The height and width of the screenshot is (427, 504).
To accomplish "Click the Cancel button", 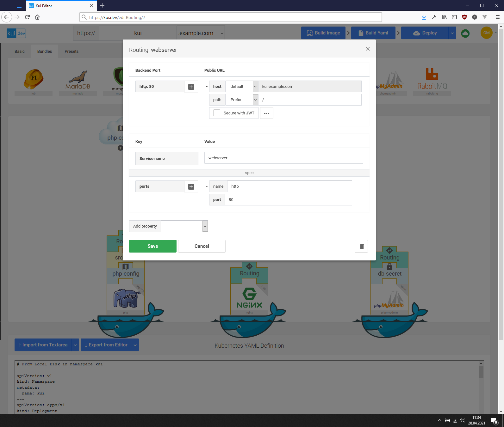I will [202, 246].
